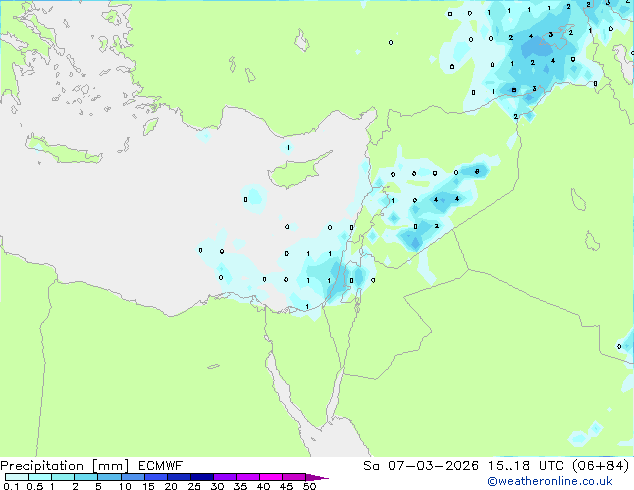Select the bright magenta legend swatch between 40 and 45
This screenshot has width=634, height=490.
[x=271, y=477]
